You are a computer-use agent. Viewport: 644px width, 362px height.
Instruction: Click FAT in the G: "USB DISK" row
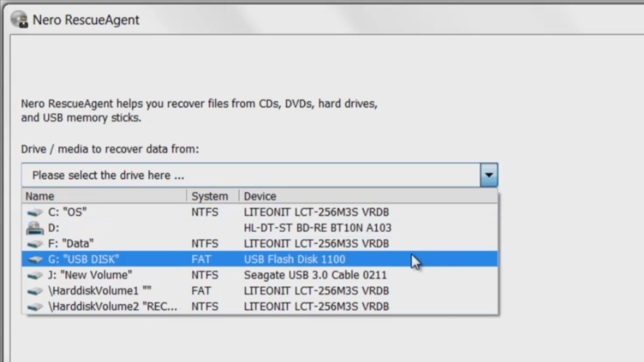click(x=201, y=259)
